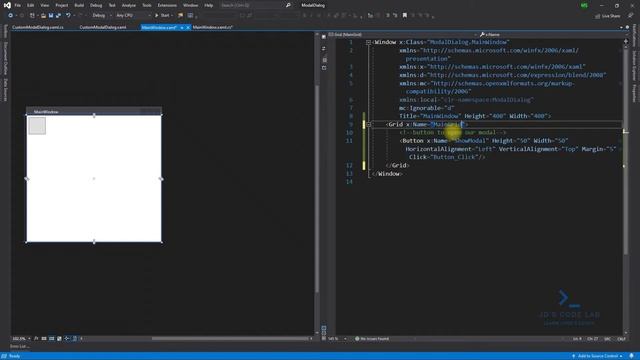Image resolution: width=640 pixels, height=360 pixels.
Task: Click the Start debugging button
Action: click(x=162, y=16)
